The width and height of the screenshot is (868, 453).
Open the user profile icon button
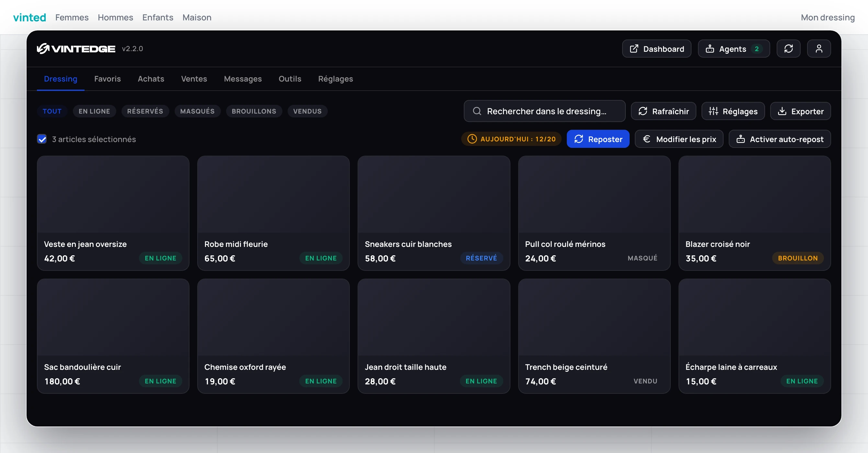pos(818,49)
